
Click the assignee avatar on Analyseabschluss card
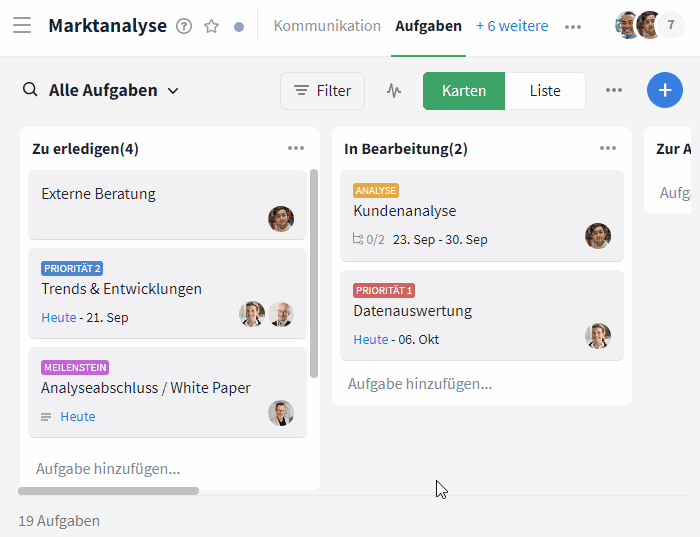(x=281, y=413)
